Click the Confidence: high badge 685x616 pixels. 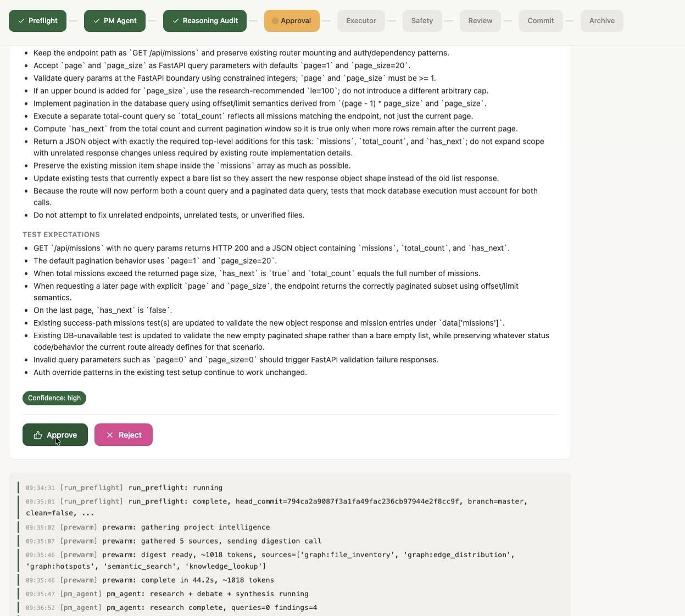54,398
